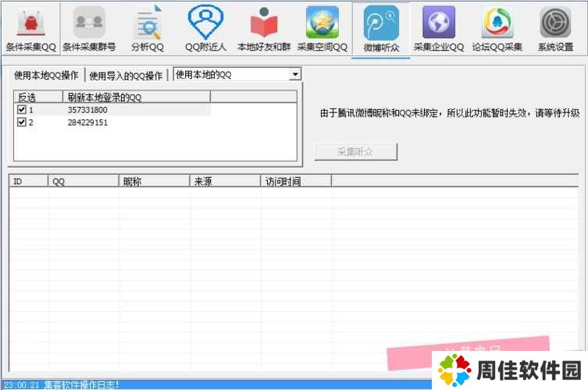Image resolution: width=588 pixels, height=390 pixels.
Task: Open the 系统设置 gear icon
Action: [555, 29]
